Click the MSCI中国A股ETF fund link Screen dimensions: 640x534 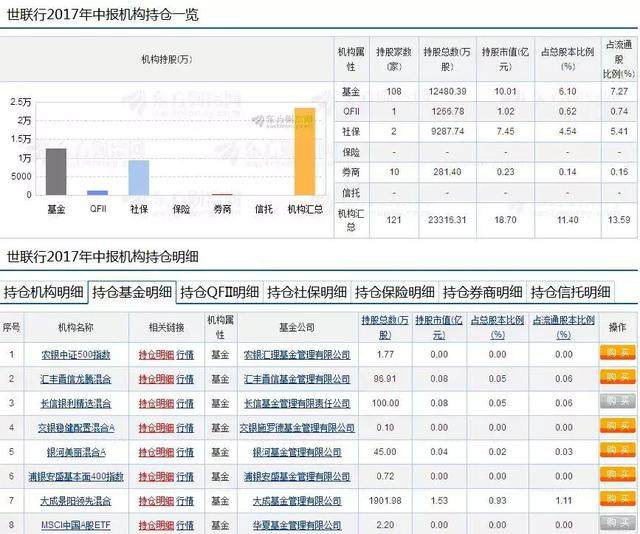point(75,523)
